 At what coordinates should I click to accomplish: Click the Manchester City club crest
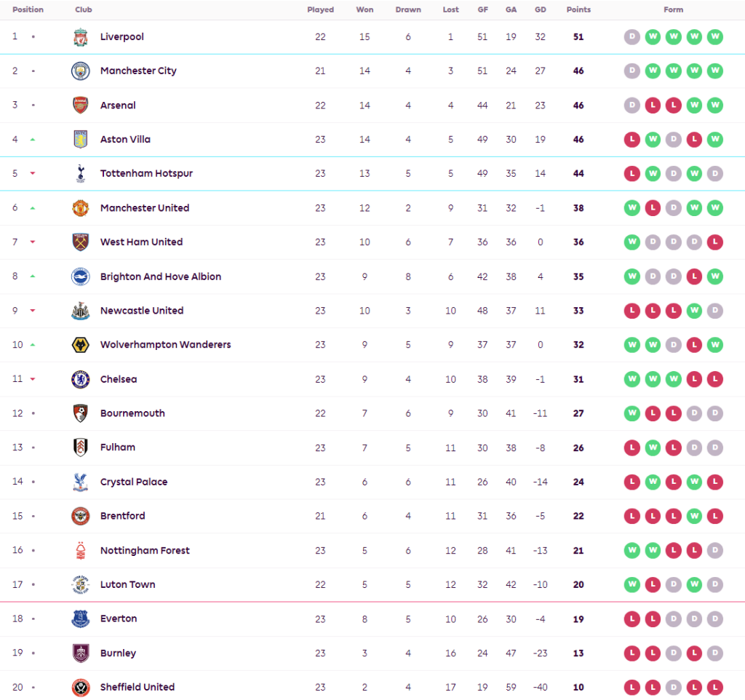[x=80, y=71]
